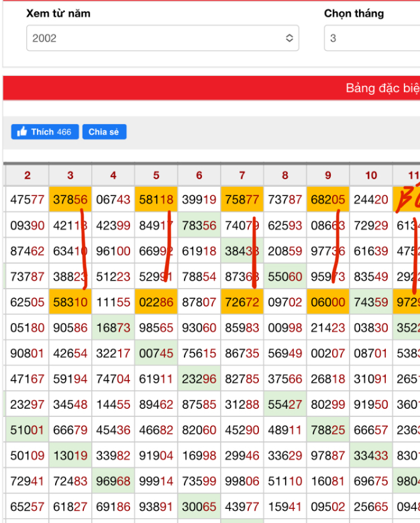Image resolution: width=420 pixels, height=523 pixels.
Task: Click orange cell 75877
Action: pyautogui.click(x=242, y=199)
